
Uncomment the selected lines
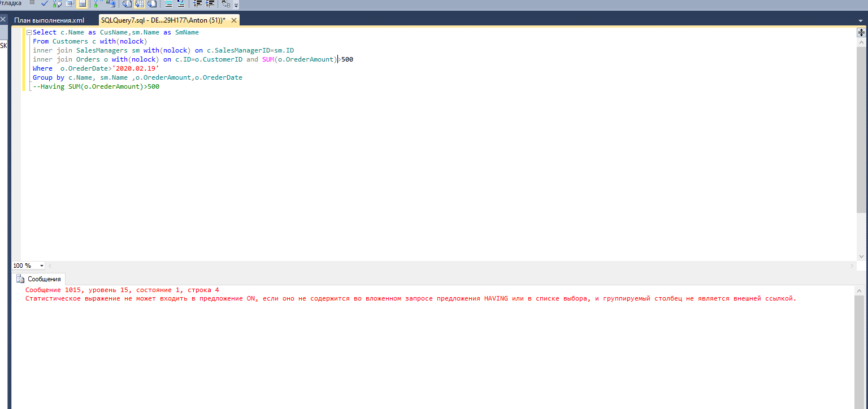coord(181,3)
